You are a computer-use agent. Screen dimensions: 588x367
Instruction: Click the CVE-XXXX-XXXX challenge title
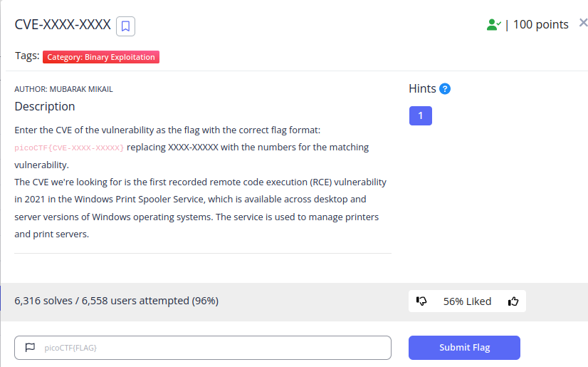click(x=63, y=25)
